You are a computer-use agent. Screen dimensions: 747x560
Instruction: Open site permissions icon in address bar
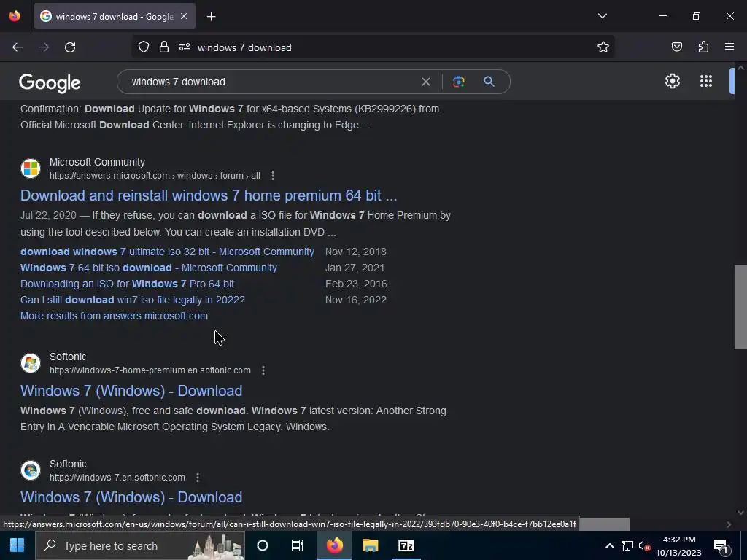(185, 47)
